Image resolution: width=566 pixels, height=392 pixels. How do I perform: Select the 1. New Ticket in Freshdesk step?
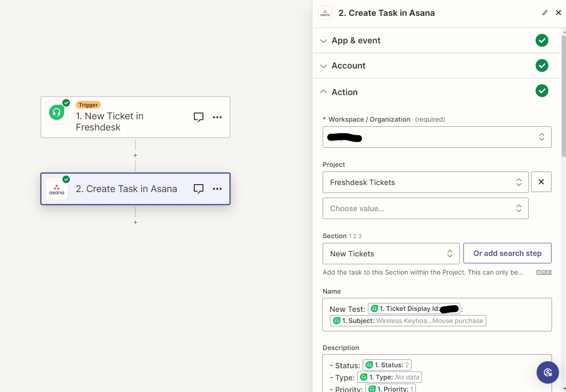135,117
